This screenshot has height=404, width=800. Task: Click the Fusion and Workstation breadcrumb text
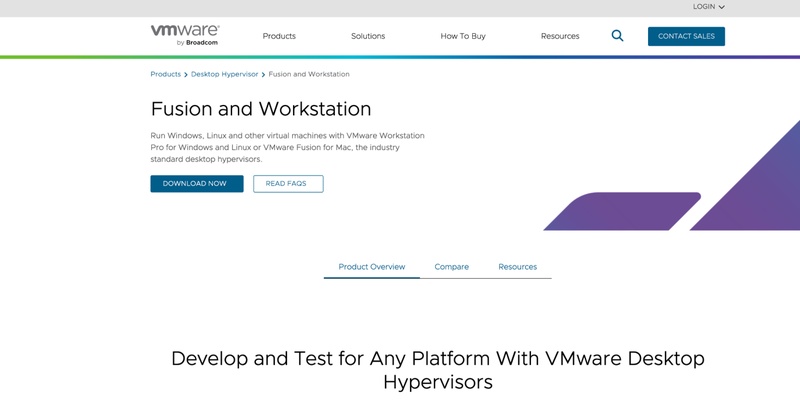coord(309,74)
